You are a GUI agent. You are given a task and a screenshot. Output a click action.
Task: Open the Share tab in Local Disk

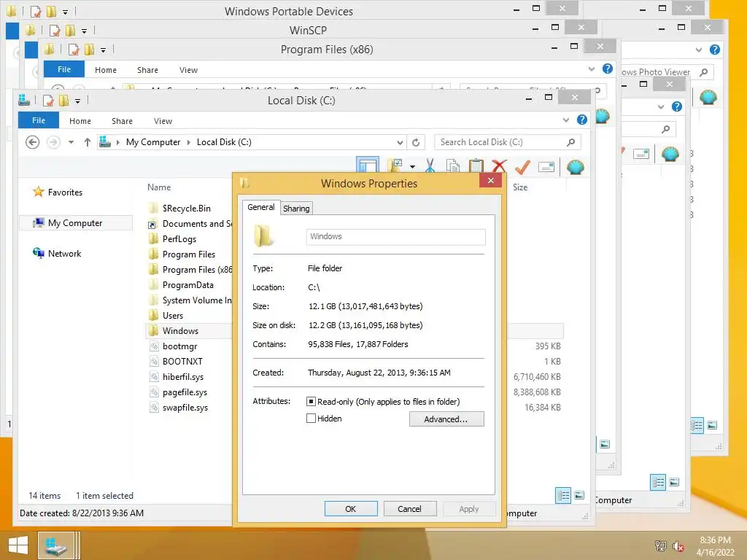pyautogui.click(x=122, y=121)
